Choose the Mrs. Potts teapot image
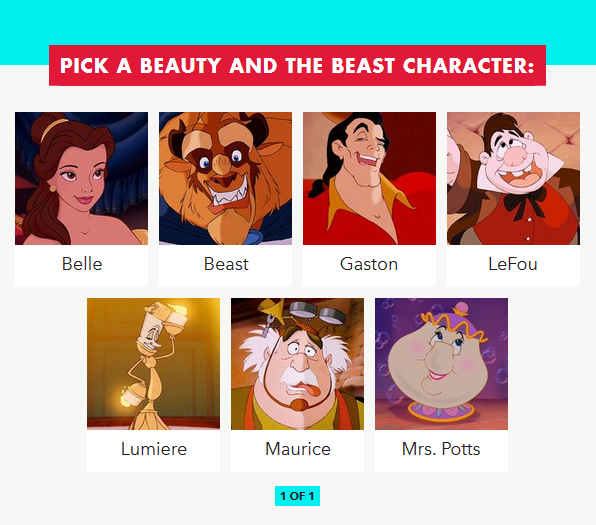 tap(442, 364)
